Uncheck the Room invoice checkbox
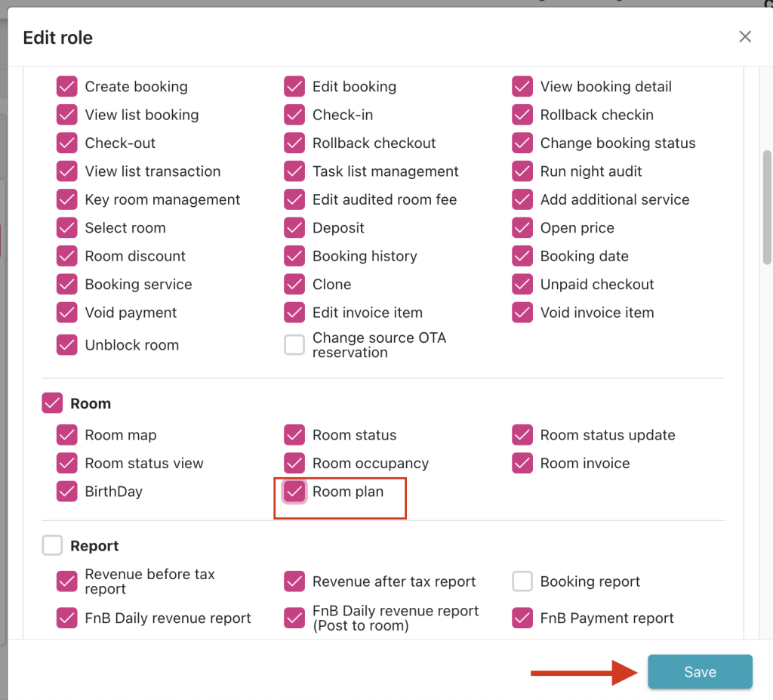 pos(522,463)
